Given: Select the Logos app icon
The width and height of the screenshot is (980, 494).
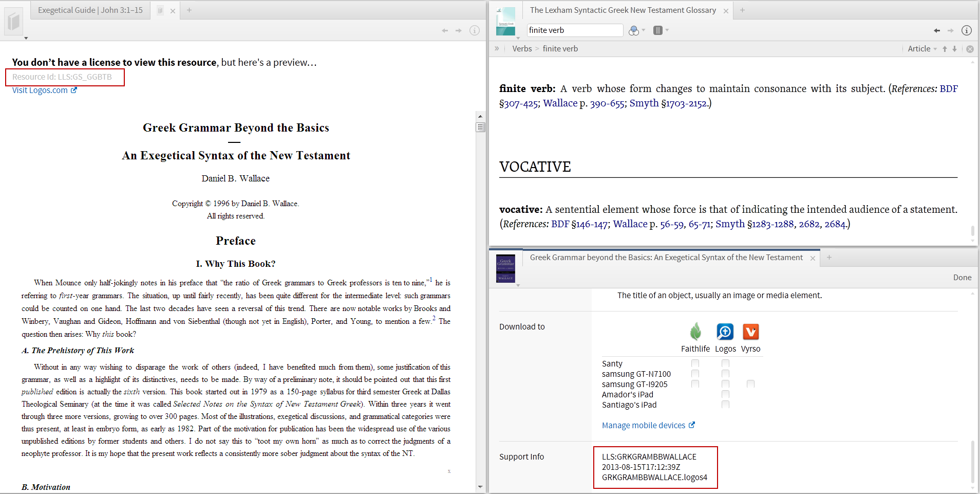Looking at the screenshot, I should (725, 332).
